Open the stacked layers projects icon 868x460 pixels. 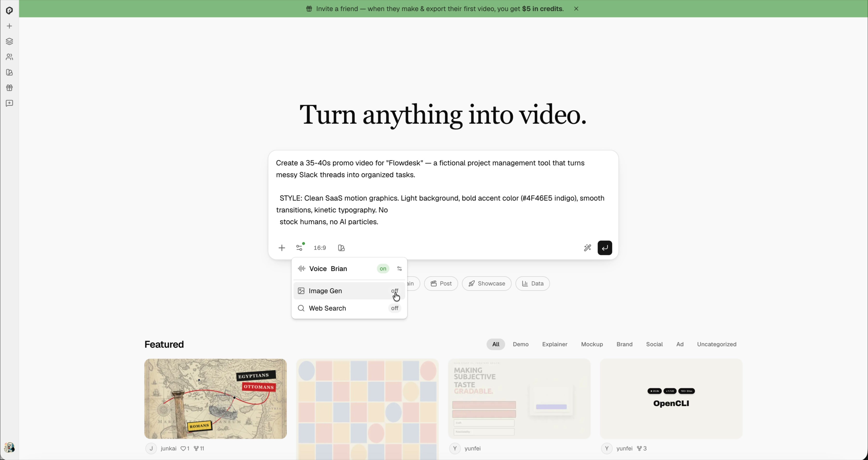tap(9, 42)
